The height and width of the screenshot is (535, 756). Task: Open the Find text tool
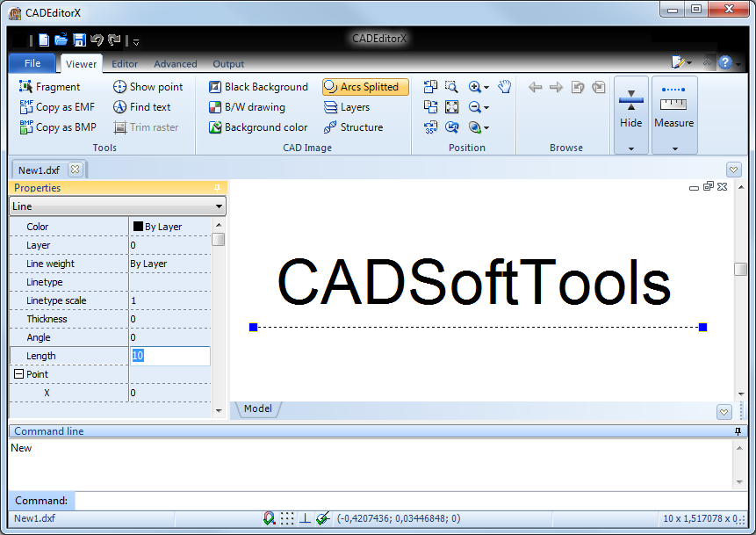[x=141, y=107]
